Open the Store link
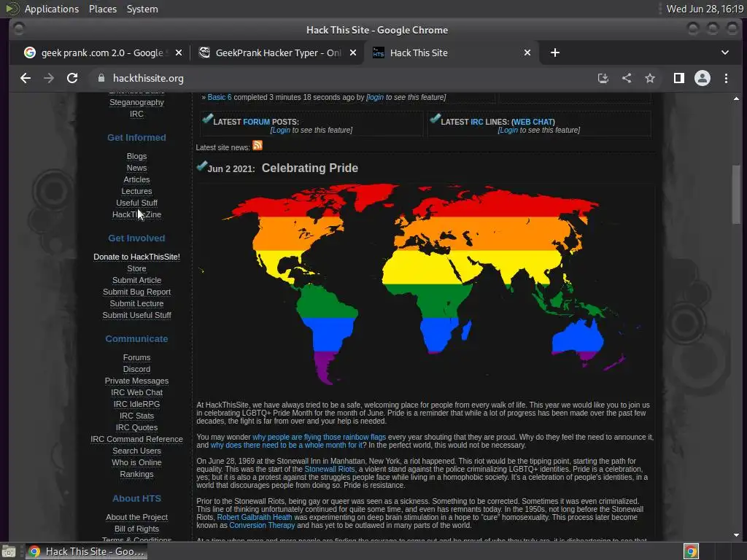 click(x=136, y=268)
